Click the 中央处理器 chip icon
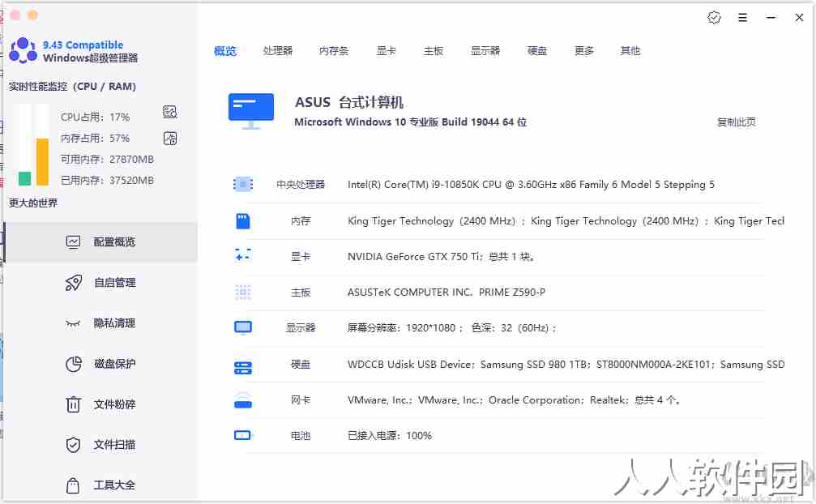Image resolution: width=816 pixels, height=504 pixels. (x=243, y=184)
